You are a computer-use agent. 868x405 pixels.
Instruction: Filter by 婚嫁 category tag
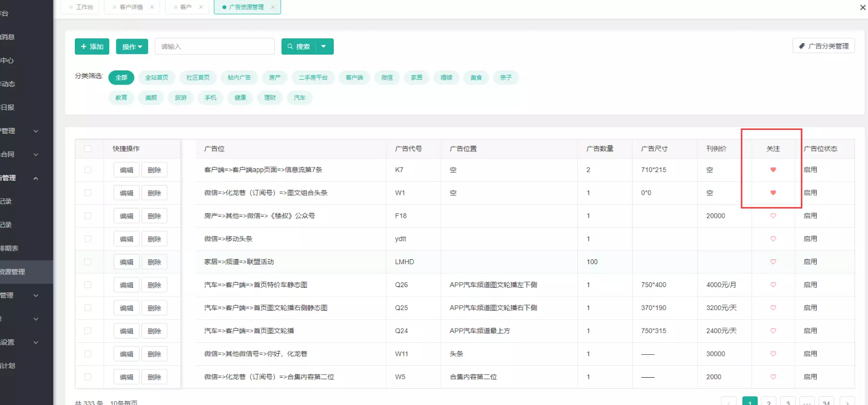[x=446, y=78]
